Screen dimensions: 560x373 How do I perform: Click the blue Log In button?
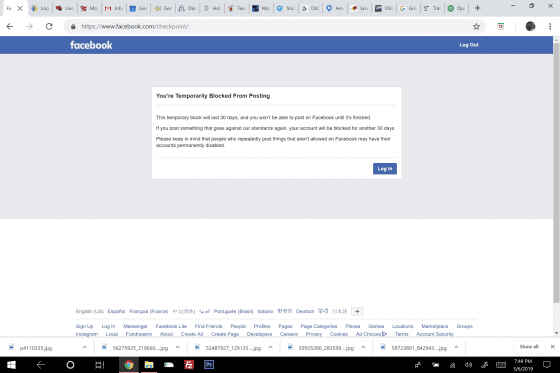pyautogui.click(x=385, y=169)
